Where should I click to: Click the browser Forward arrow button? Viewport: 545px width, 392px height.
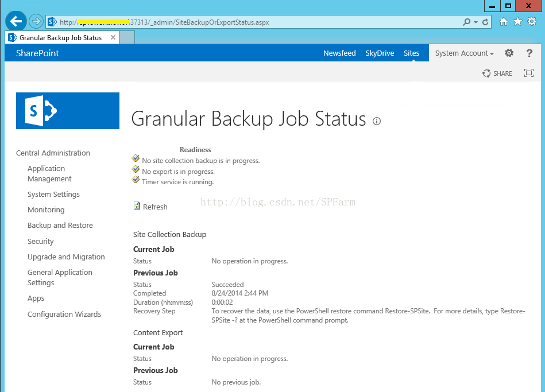point(36,22)
